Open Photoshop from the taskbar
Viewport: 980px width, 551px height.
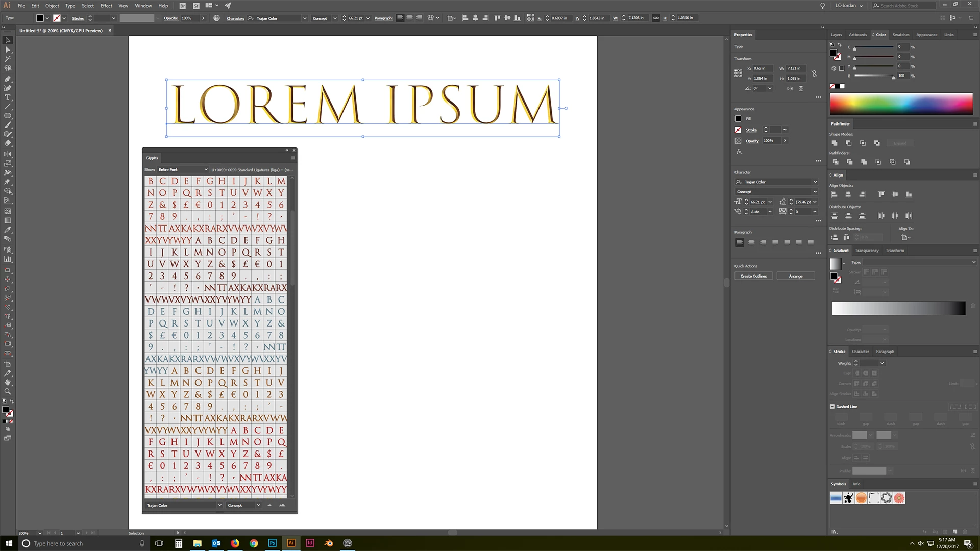(272, 543)
